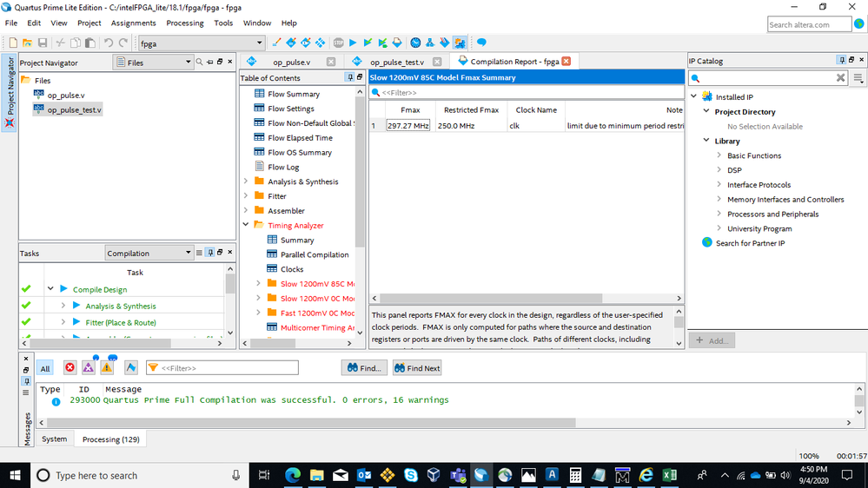Toggle the warning messages filter
This screenshot has width=868, height=488.
point(107,368)
